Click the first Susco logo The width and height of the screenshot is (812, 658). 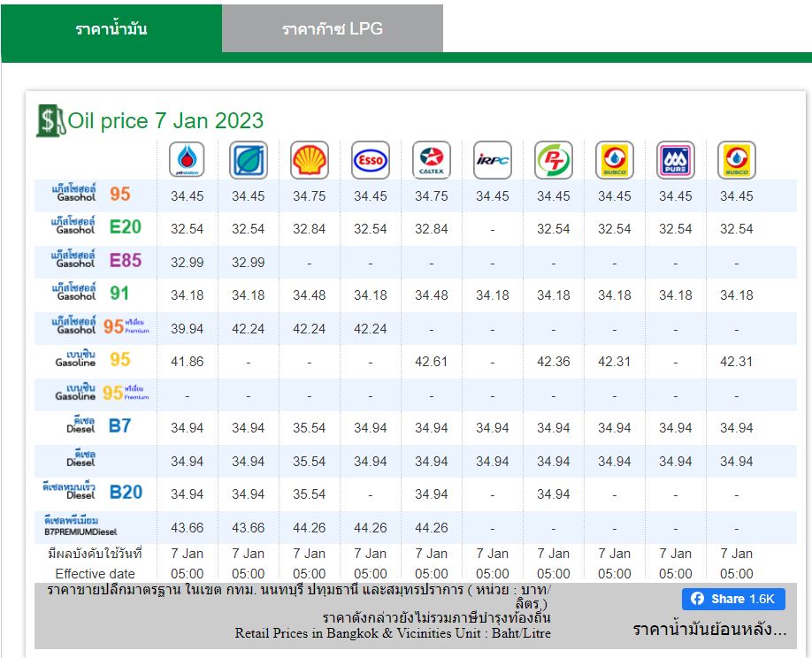click(615, 160)
